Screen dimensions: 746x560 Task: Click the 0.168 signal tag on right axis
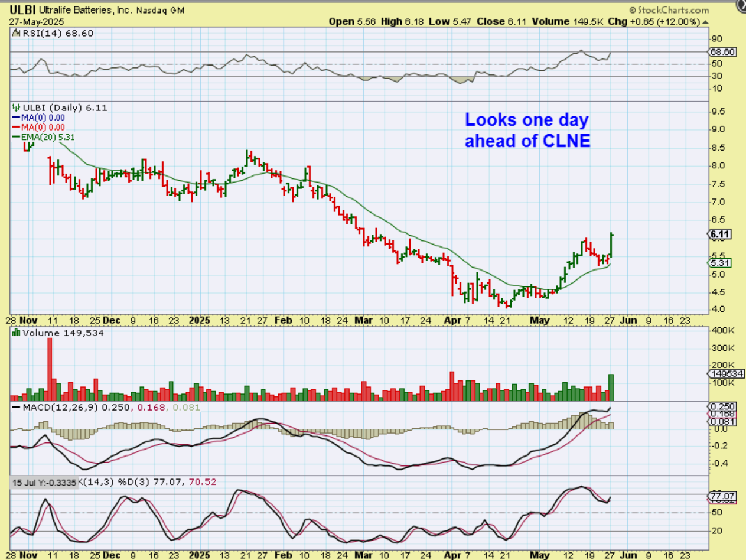(721, 414)
